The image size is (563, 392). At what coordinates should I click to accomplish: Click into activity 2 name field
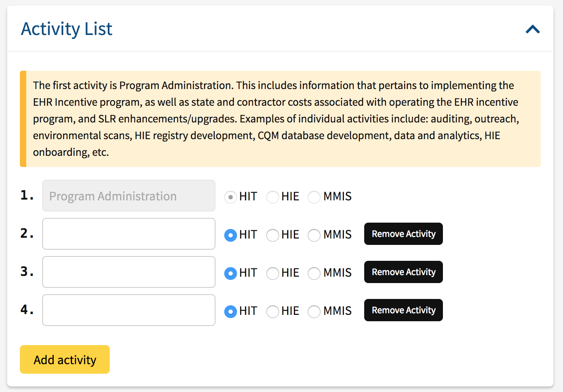128,234
